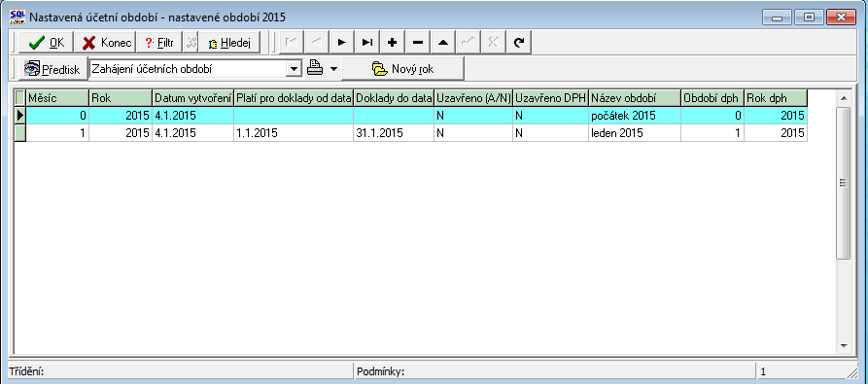This screenshot has height=386, width=868.
Task: Click the scrollbar down arrow
Action: tap(843, 345)
